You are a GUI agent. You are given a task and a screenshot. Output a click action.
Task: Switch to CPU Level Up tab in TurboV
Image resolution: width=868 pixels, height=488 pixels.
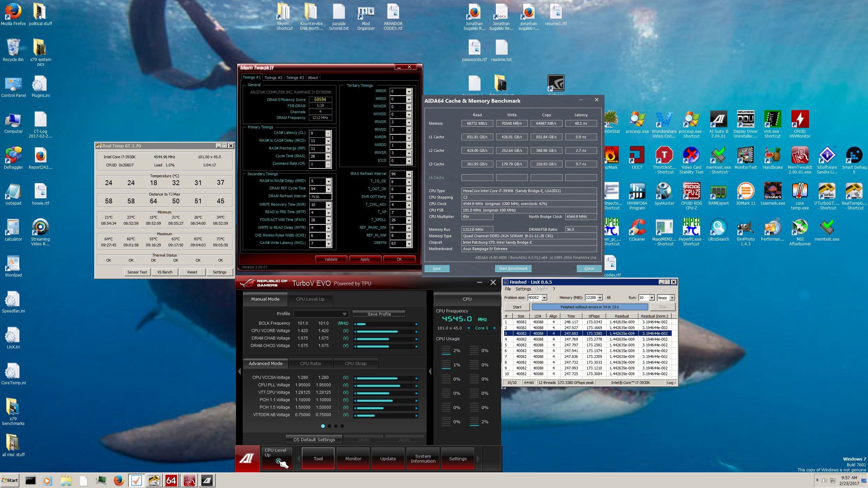(310, 299)
